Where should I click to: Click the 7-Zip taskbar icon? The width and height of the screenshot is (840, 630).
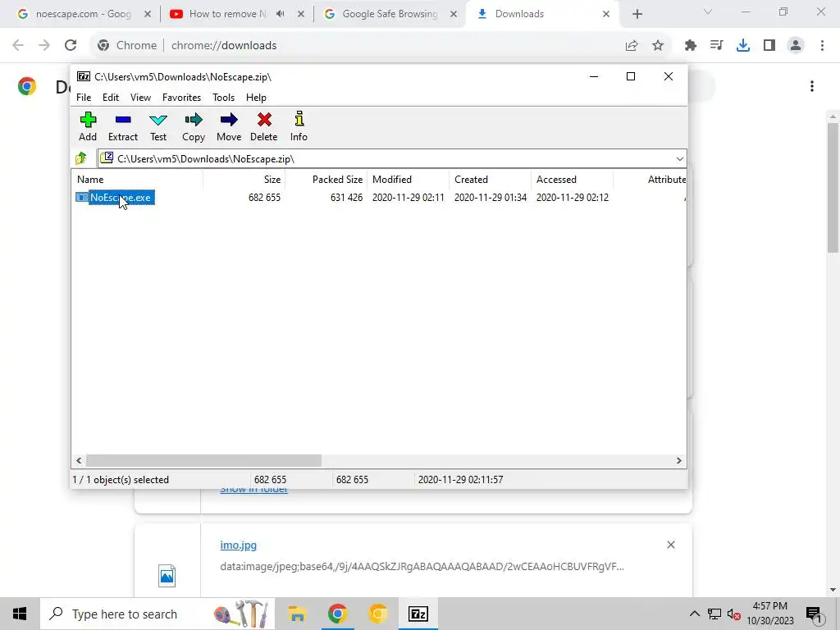tap(418, 614)
